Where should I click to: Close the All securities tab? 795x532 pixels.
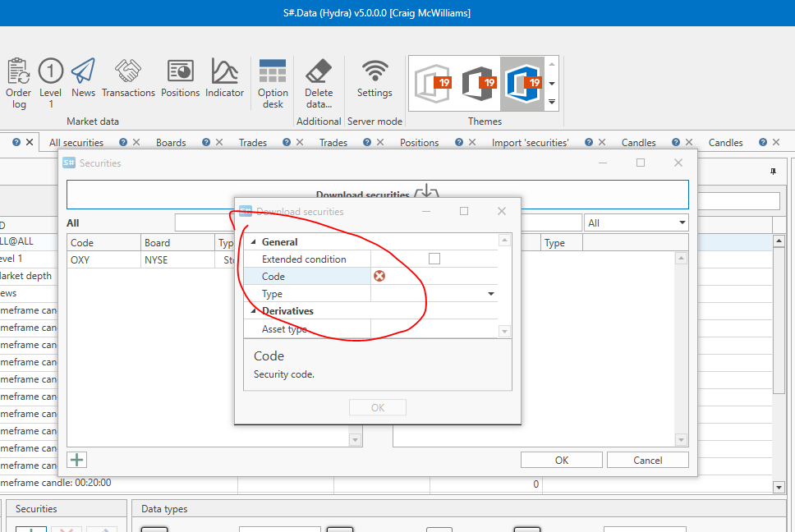[136, 142]
